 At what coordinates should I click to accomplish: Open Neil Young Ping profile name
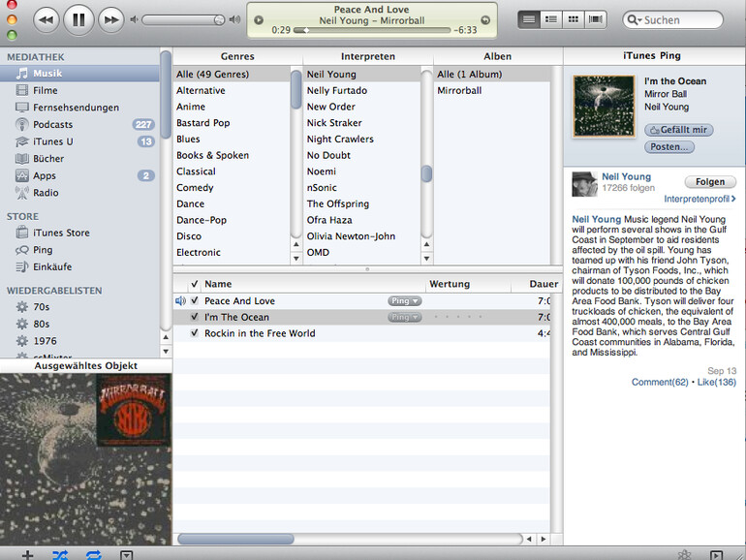[626, 176]
